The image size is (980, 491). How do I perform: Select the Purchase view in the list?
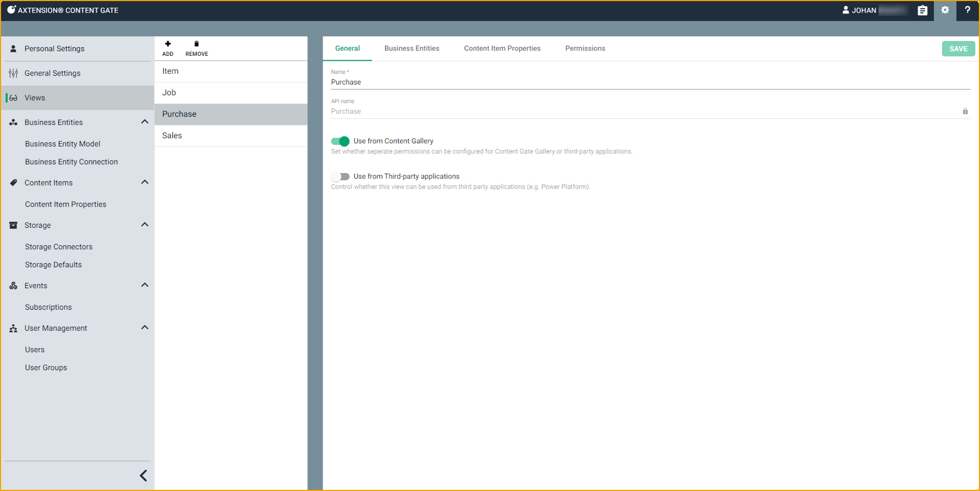tap(231, 114)
